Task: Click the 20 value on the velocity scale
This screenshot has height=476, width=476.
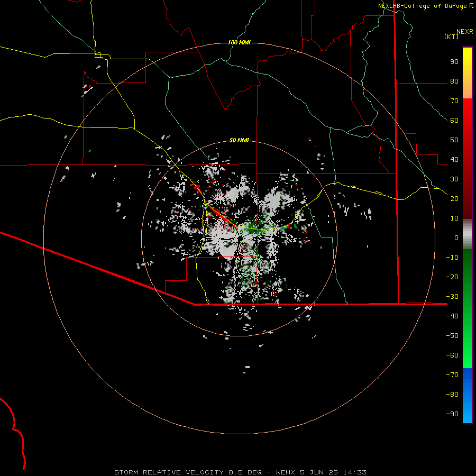Action: (454, 198)
